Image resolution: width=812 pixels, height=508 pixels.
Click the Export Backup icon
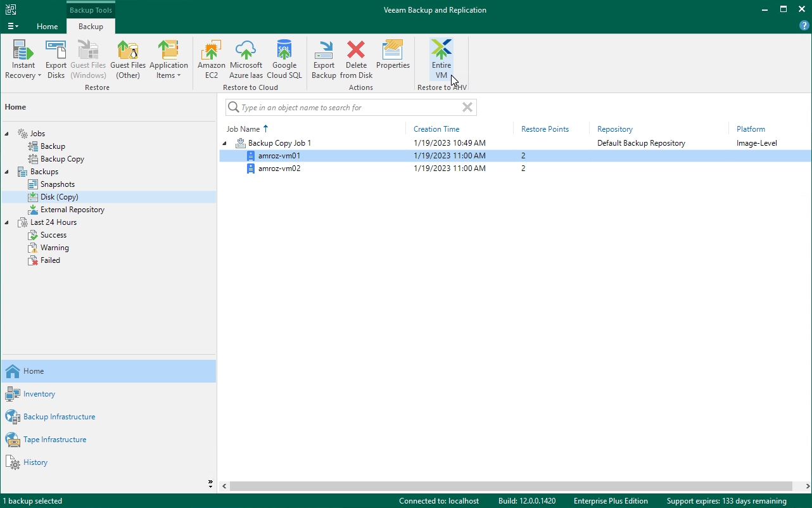[x=324, y=60]
